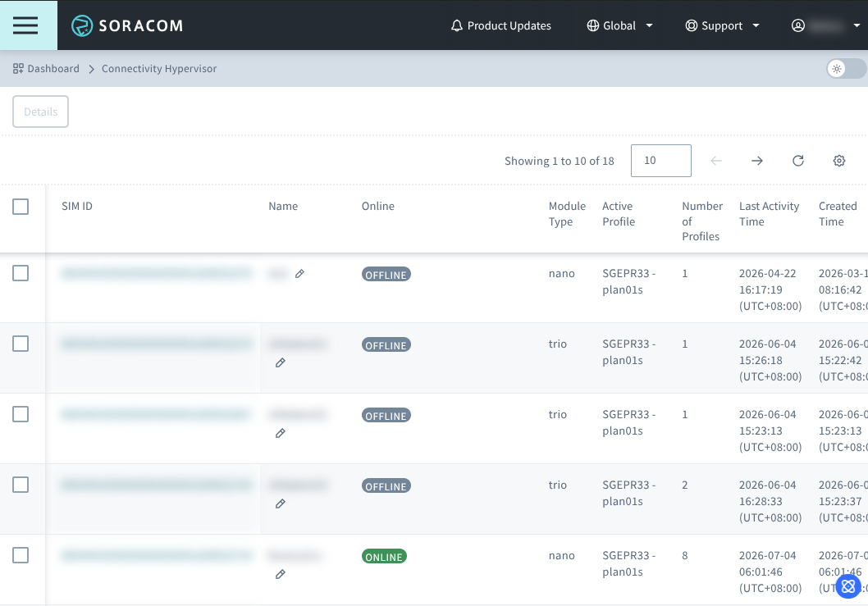Image resolution: width=868 pixels, height=606 pixels.
Task: Click profile count 8 cell
Action: pyautogui.click(x=685, y=555)
